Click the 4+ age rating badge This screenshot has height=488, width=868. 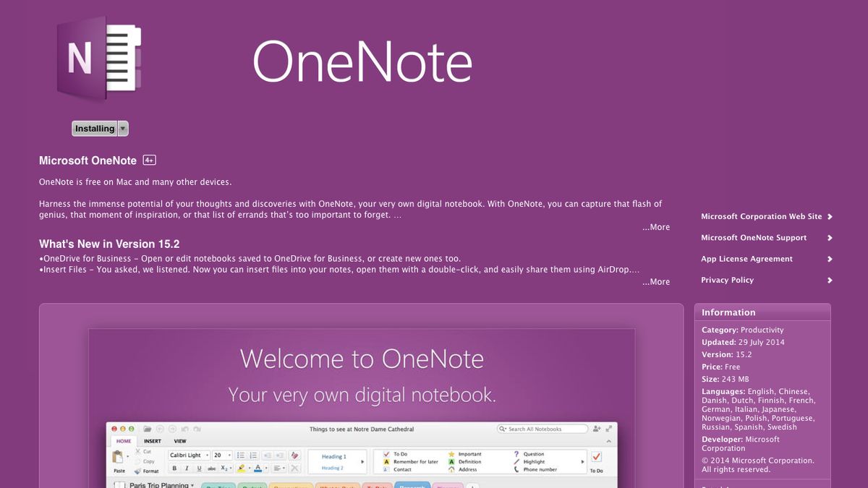click(x=149, y=160)
